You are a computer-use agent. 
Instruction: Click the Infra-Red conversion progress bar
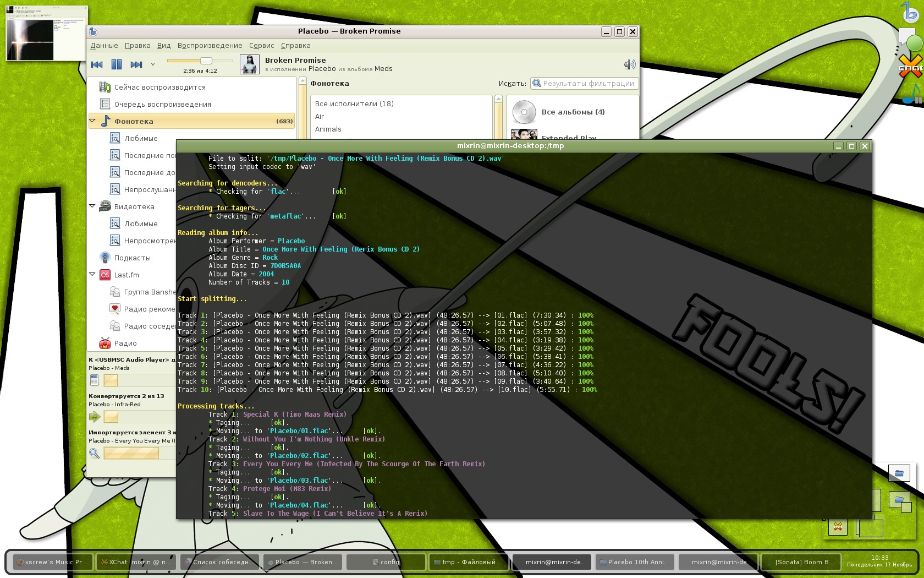(x=140, y=417)
